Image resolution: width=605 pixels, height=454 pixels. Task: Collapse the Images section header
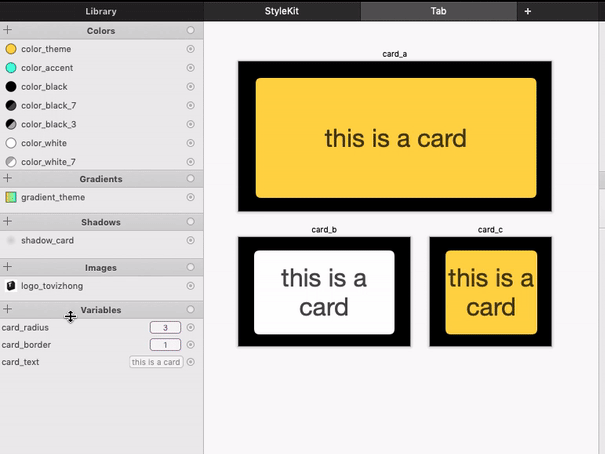click(100, 267)
